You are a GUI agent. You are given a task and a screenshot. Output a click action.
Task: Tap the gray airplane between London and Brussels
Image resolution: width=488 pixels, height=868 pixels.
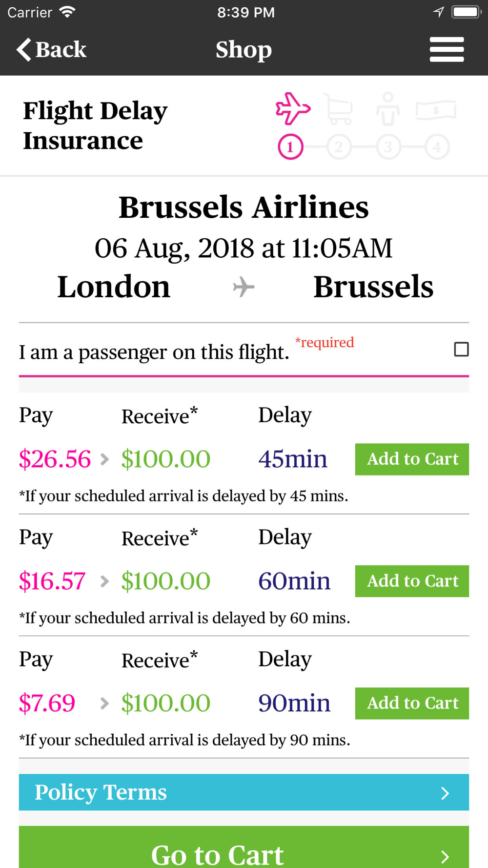[x=244, y=287]
